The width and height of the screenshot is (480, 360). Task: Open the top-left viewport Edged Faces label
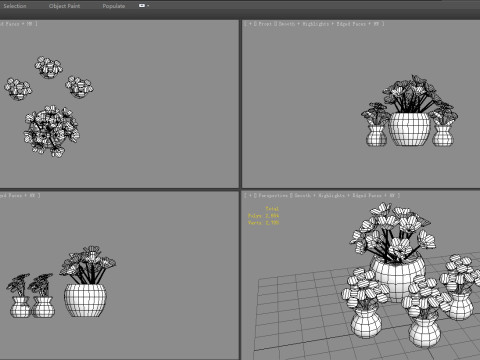(11, 24)
